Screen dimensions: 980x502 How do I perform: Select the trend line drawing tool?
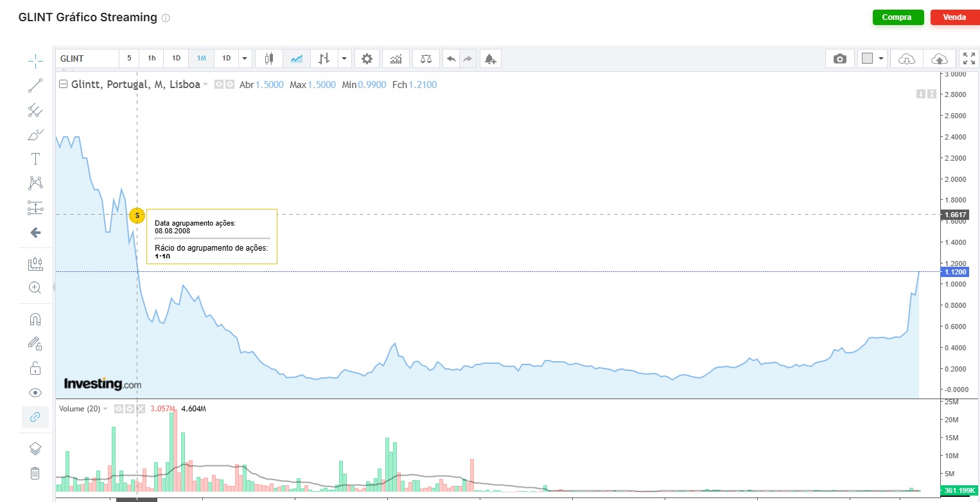click(x=35, y=85)
